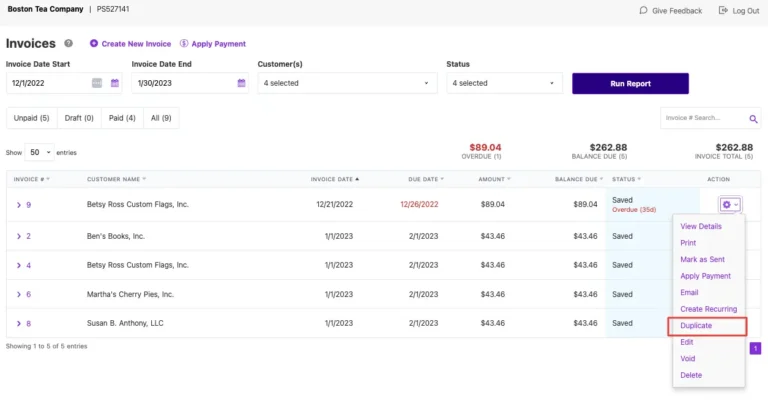Sort by Customer Name column header
This screenshot has width=768, height=409.
tap(116, 179)
